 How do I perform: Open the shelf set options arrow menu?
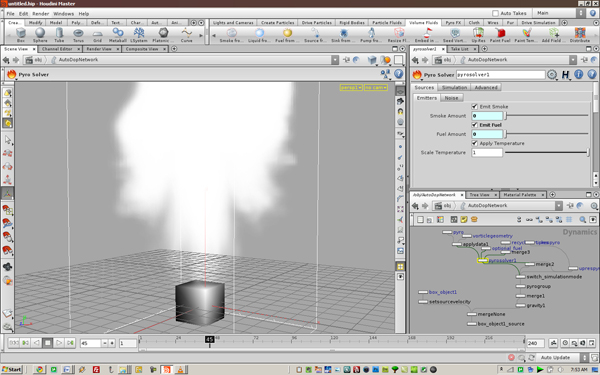pyautogui.click(x=201, y=23)
